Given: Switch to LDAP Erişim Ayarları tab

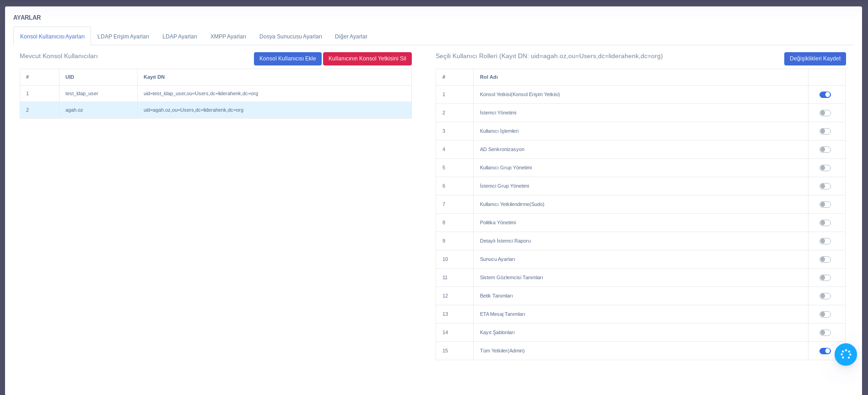Looking at the screenshot, I should click(x=123, y=37).
